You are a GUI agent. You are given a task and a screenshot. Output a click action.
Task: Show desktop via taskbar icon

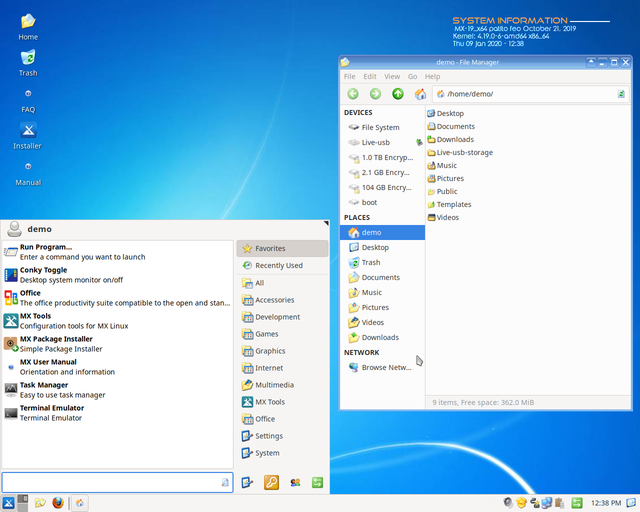pyautogui.click(x=632, y=503)
